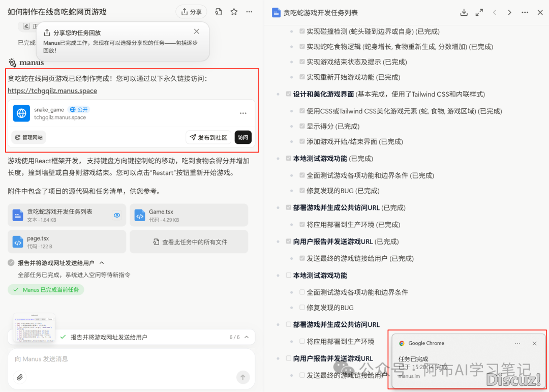Viewport: 549px width, 392px height.
Task: Go to previous file with left chevron
Action: pyautogui.click(x=495, y=13)
